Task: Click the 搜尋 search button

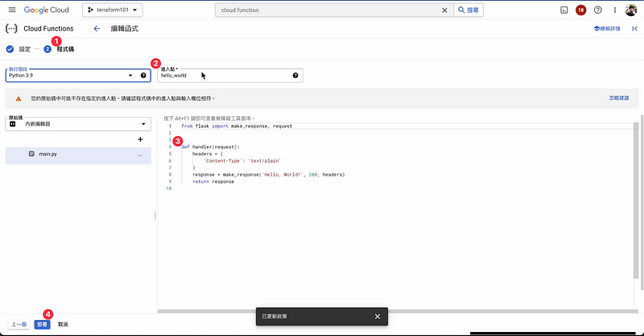Action: pos(469,10)
